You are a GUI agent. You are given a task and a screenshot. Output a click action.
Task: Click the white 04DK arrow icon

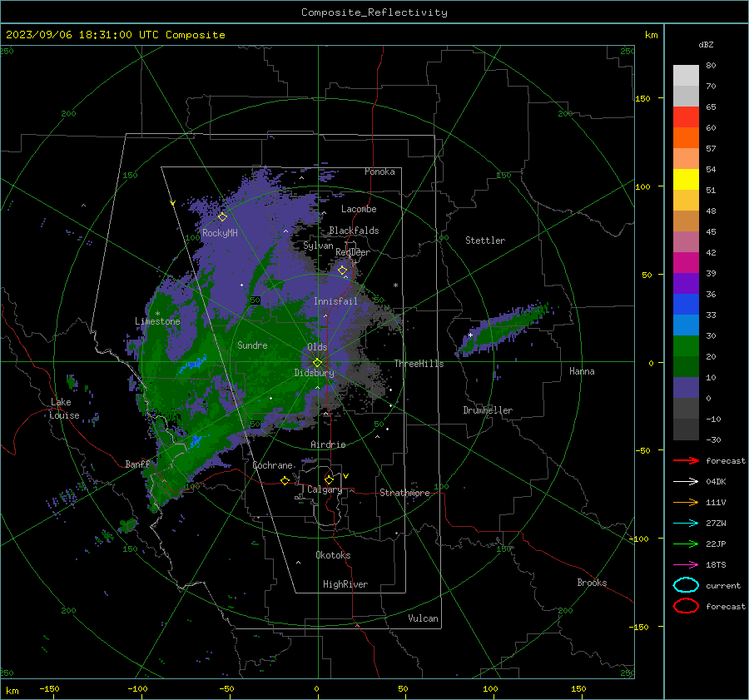tap(686, 481)
